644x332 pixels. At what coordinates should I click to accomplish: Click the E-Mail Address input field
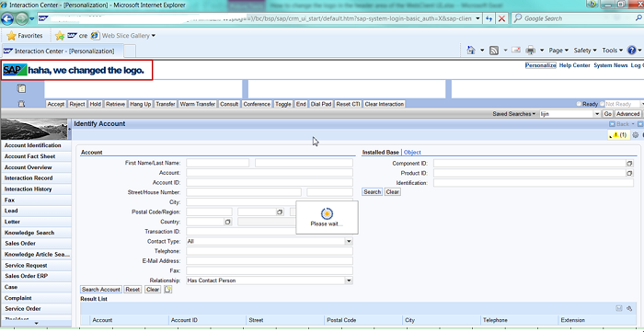[x=270, y=261]
